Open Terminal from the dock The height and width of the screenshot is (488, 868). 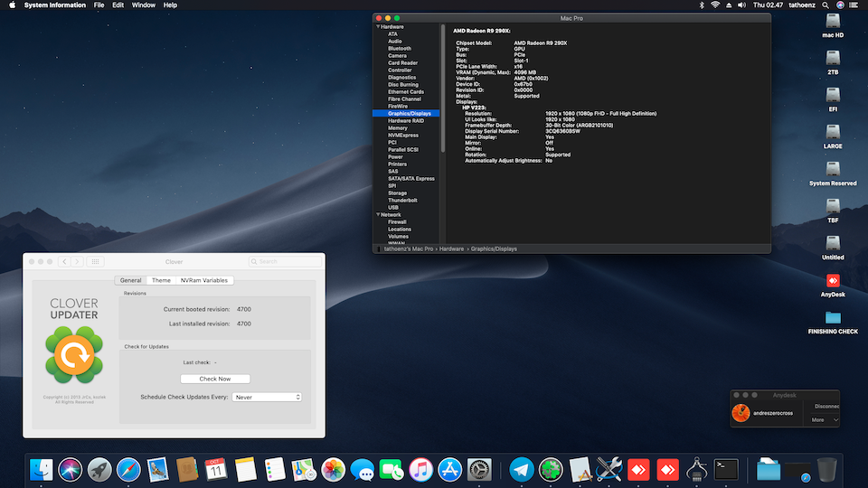coord(726,469)
